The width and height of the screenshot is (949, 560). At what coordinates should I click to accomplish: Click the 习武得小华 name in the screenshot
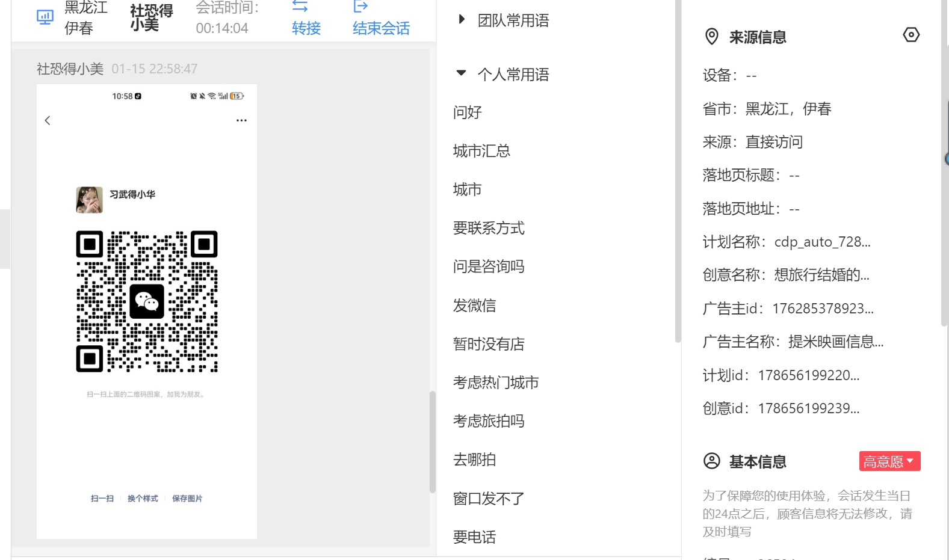point(132,194)
